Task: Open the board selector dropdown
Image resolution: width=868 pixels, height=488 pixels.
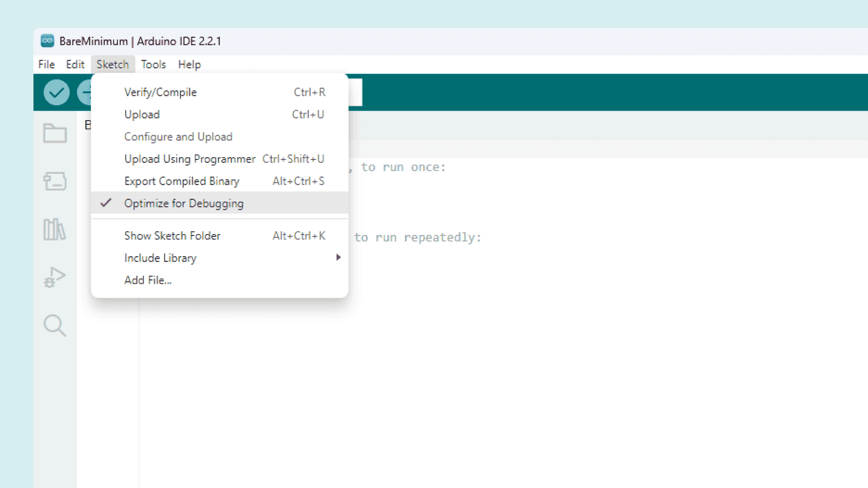Action: click(355, 92)
